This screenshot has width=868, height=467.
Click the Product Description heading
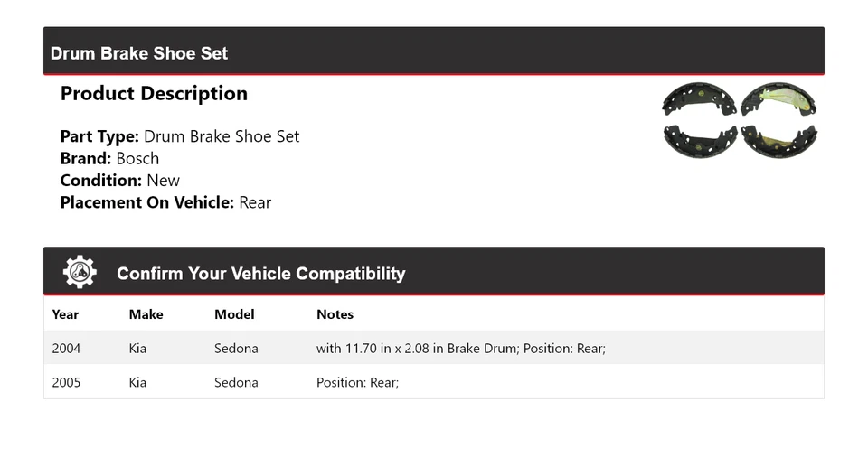click(154, 94)
